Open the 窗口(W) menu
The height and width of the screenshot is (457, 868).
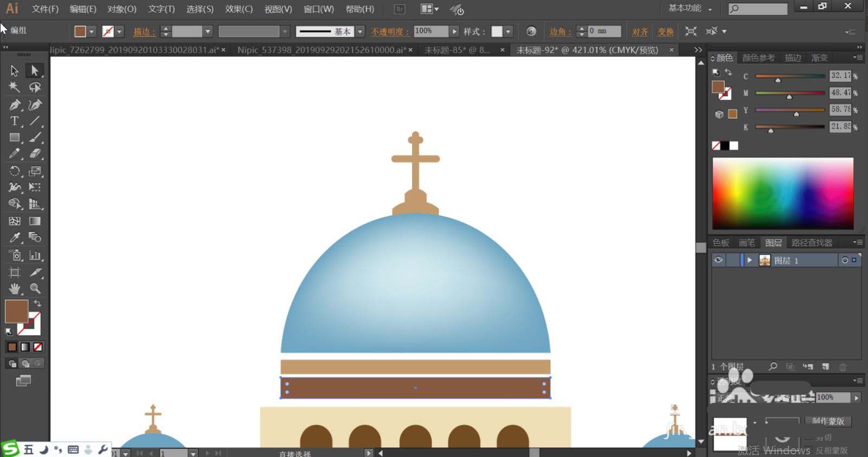[319, 9]
